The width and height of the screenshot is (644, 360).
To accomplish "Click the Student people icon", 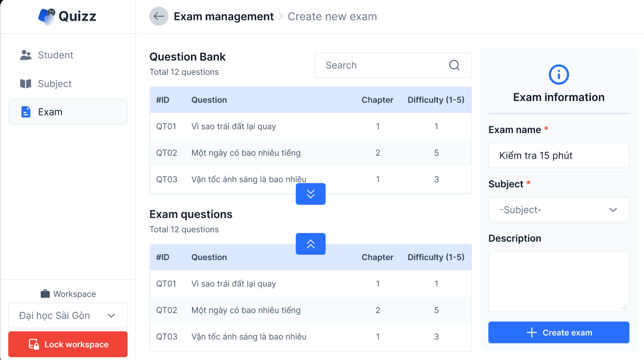I will tap(25, 55).
